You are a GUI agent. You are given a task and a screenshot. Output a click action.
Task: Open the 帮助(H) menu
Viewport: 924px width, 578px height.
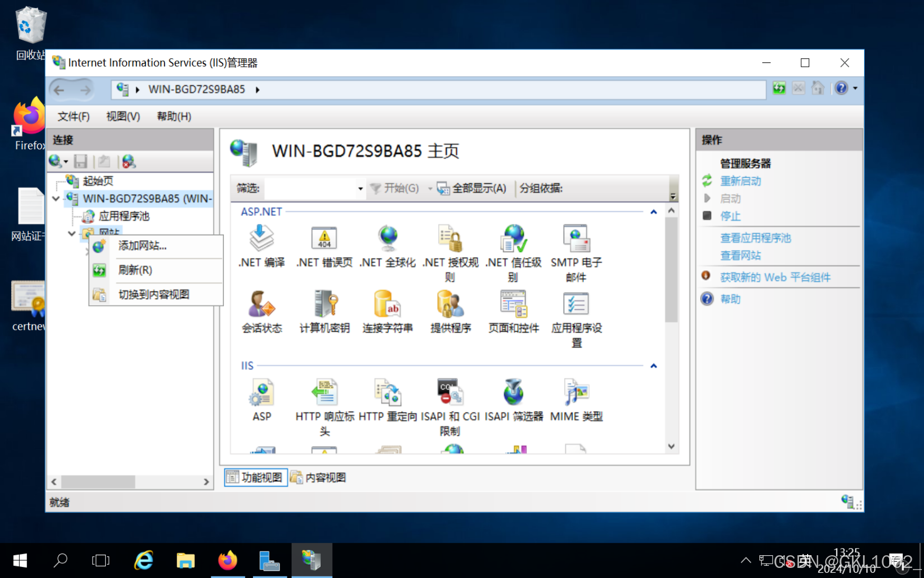pyautogui.click(x=174, y=116)
